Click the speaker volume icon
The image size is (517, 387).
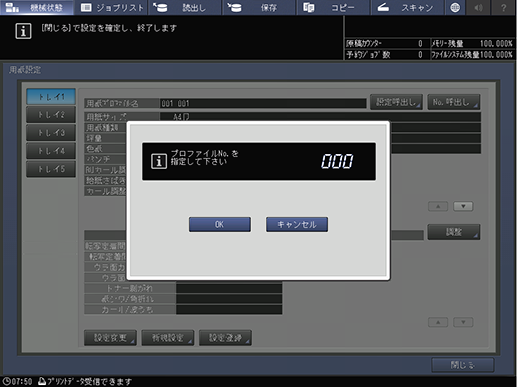pos(478,7)
